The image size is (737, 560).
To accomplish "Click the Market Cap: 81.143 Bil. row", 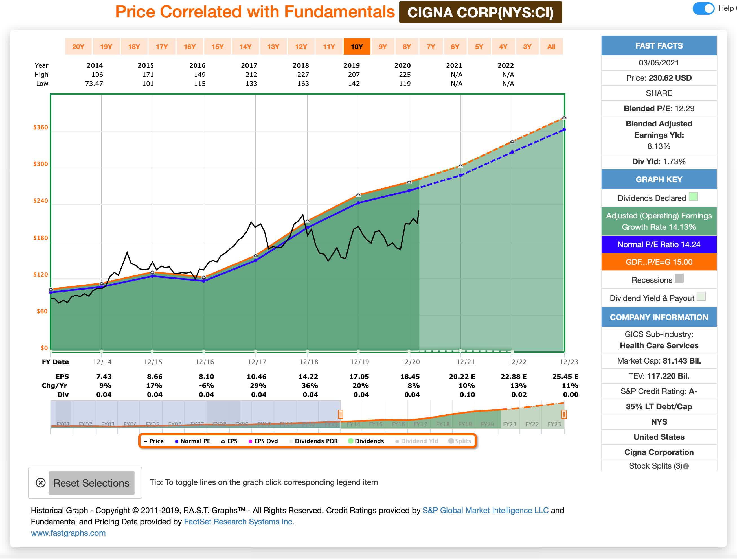I will (x=659, y=361).
